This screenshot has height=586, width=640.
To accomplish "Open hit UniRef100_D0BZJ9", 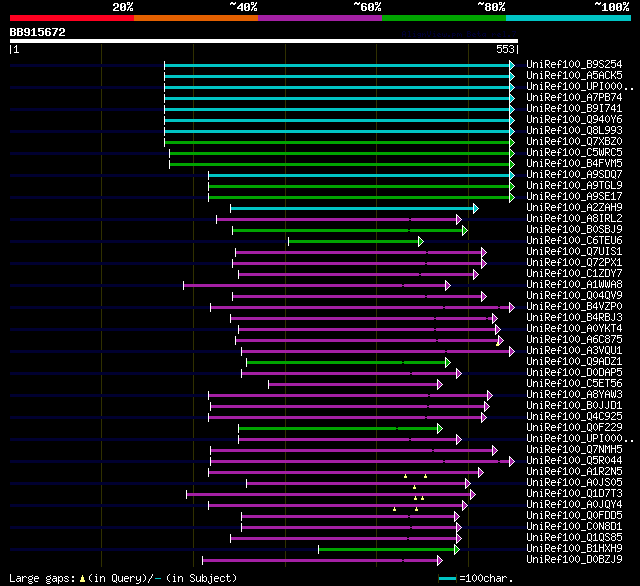I will click(x=574, y=560).
